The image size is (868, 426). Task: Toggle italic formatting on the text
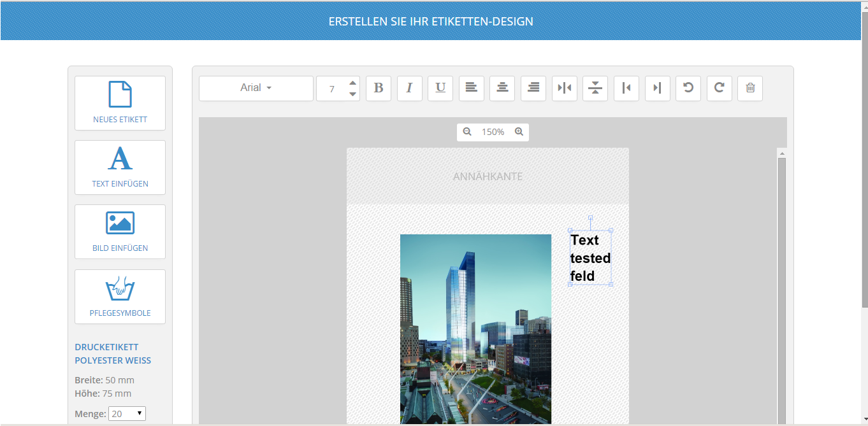pyautogui.click(x=409, y=88)
